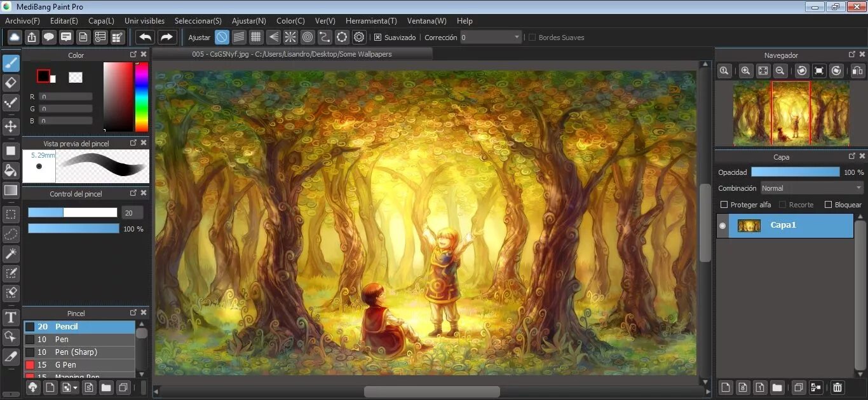Click the Opacidad layer slider
The image size is (868, 400).
coord(795,172)
